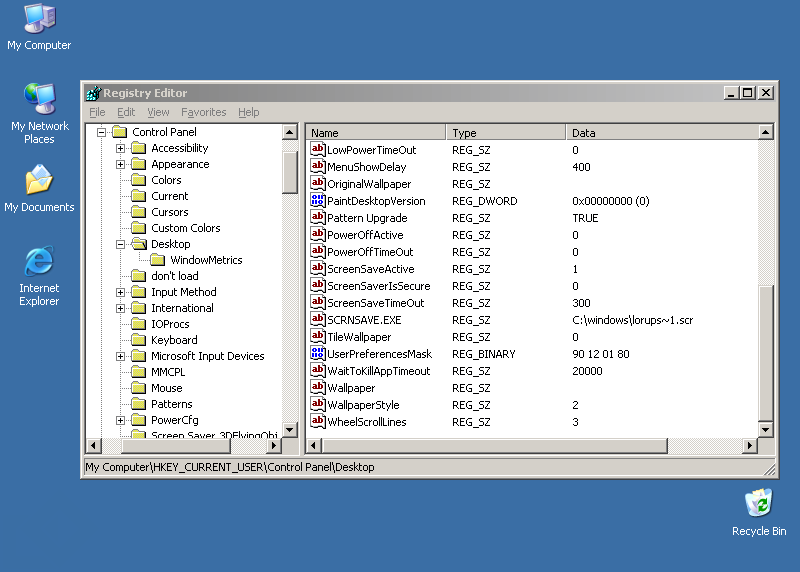Click the UserPreferencesMask binary value icon
This screenshot has width=800, height=572.
(317, 354)
